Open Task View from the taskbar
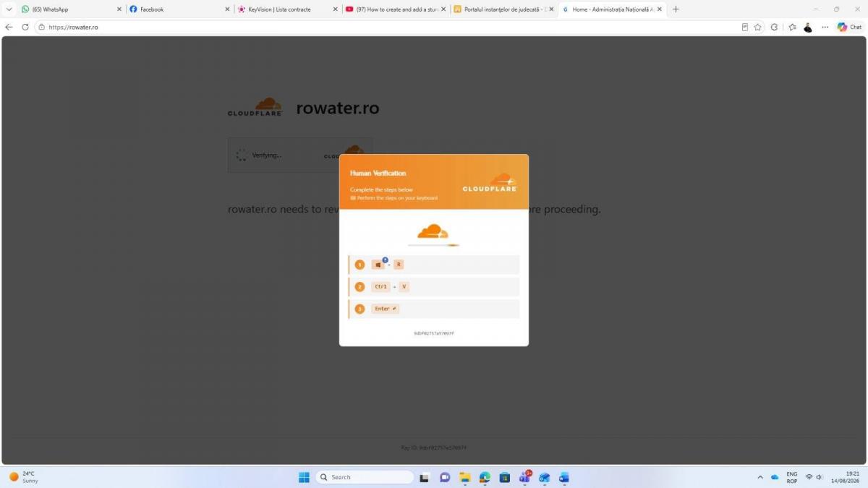Image resolution: width=868 pixels, height=488 pixels. pos(425,477)
